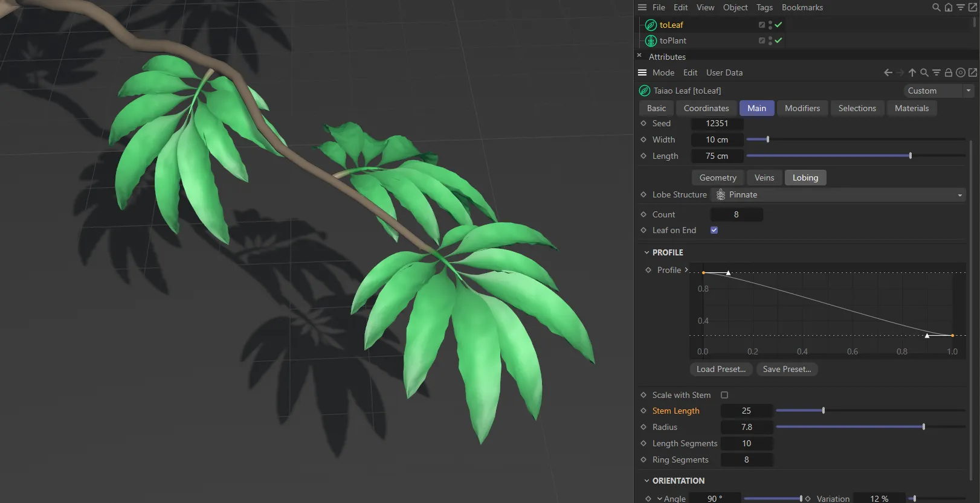Image resolution: width=980 pixels, height=503 pixels.
Task: Open the File menu
Action: [659, 7]
